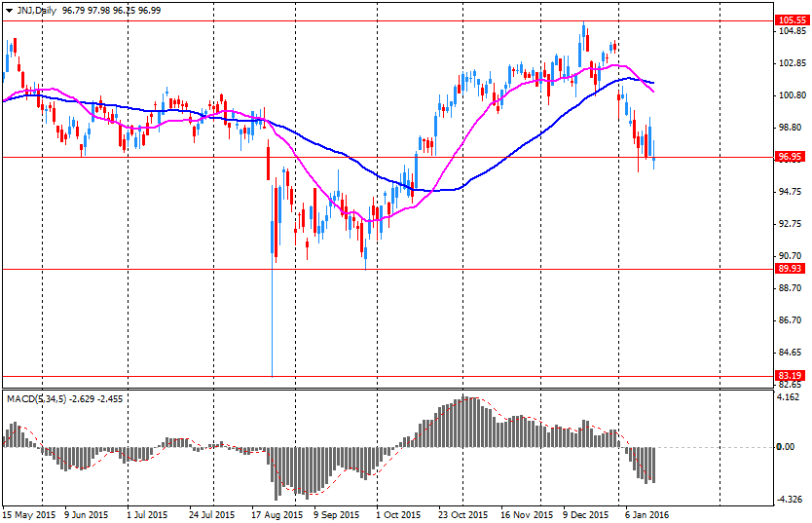Click the 104.85 price axis value
This screenshot has height=523, width=812.
[x=793, y=31]
